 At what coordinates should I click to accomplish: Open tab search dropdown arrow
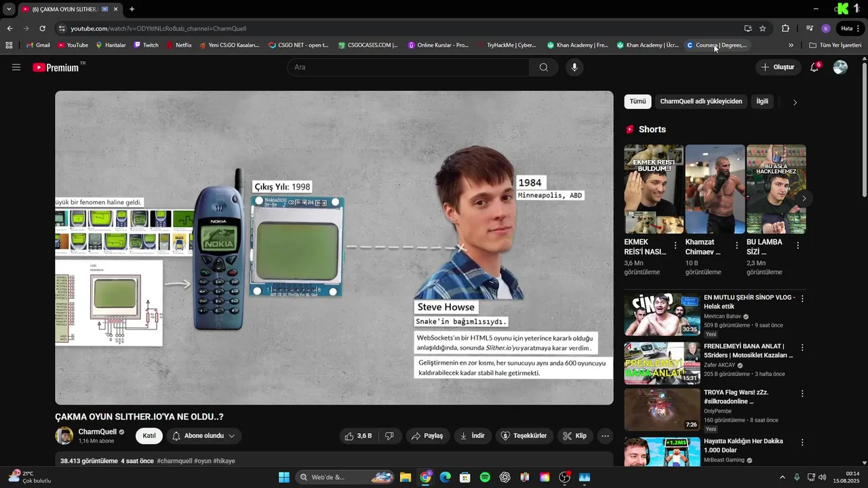(9, 9)
